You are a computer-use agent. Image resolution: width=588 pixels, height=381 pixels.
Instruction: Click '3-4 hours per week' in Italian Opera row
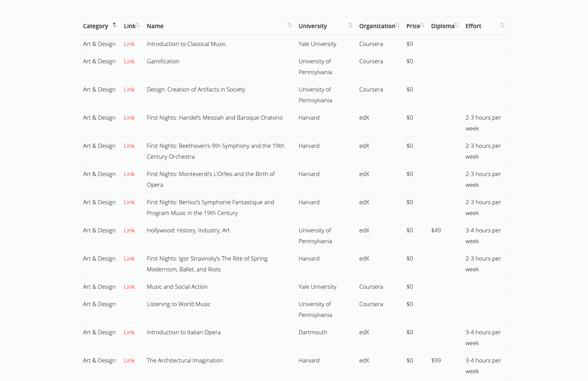[483, 338]
